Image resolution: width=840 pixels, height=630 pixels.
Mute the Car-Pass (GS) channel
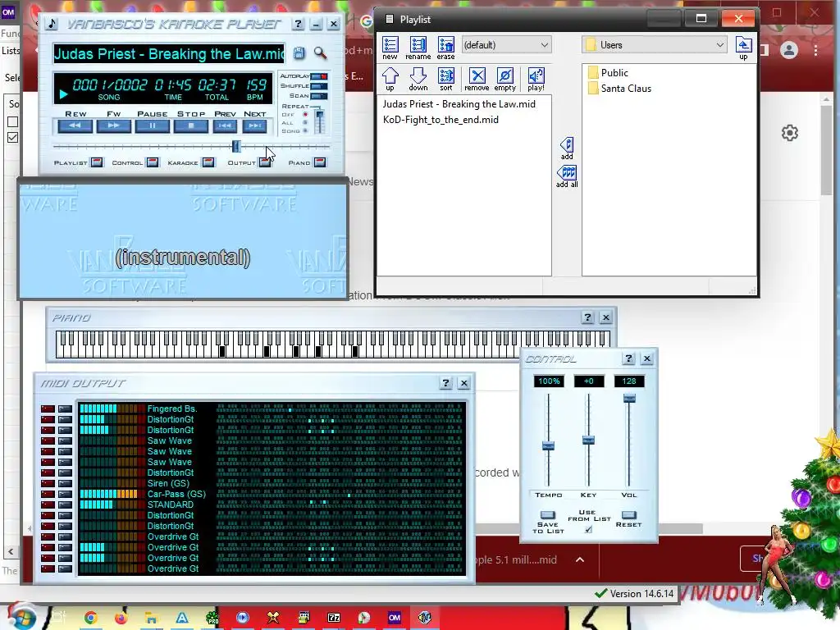pos(48,494)
